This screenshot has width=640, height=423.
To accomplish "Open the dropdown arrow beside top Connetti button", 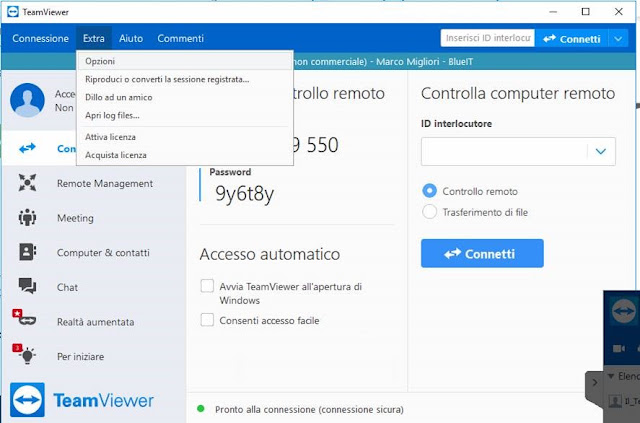I will 618,39.
